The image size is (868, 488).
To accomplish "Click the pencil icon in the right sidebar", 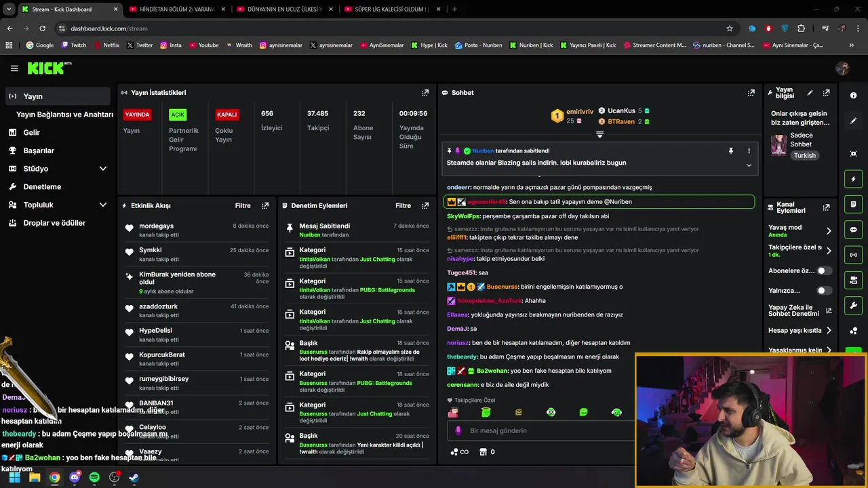I will pyautogui.click(x=854, y=121).
